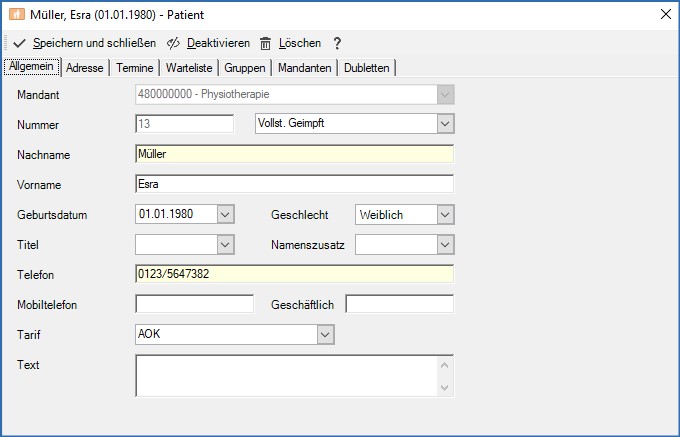Screen dimensions: 680x437
Task: Expand the Vollst. Geimpft status dropdown
Action: pyautogui.click(x=445, y=123)
